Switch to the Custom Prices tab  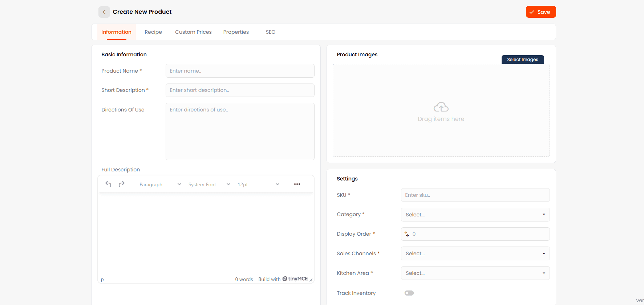pos(193,32)
